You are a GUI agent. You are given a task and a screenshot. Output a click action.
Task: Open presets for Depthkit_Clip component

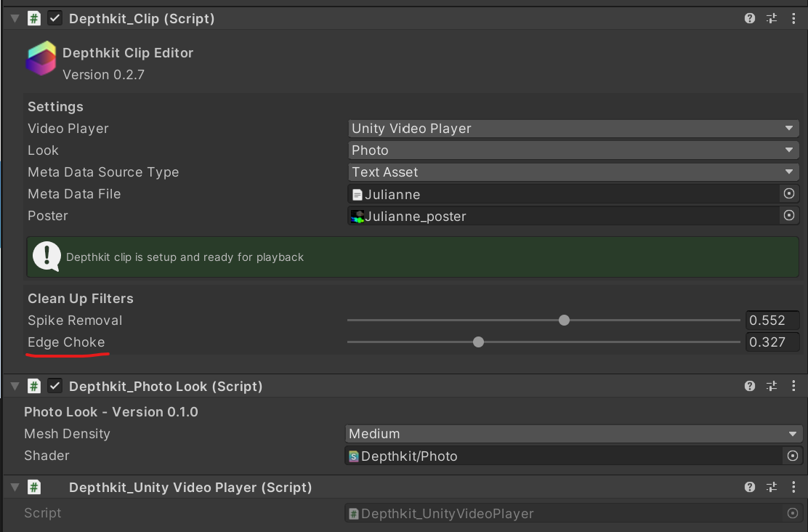(x=772, y=19)
